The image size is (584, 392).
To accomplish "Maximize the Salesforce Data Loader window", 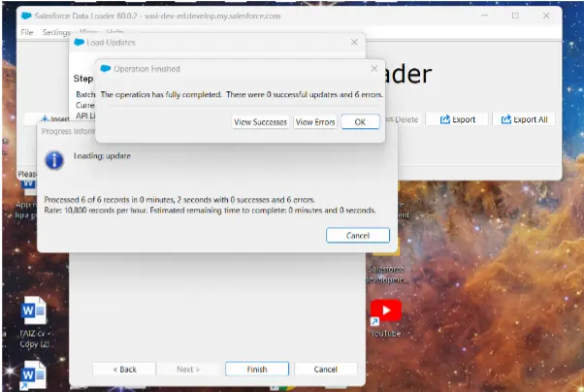I will pyautogui.click(x=515, y=16).
